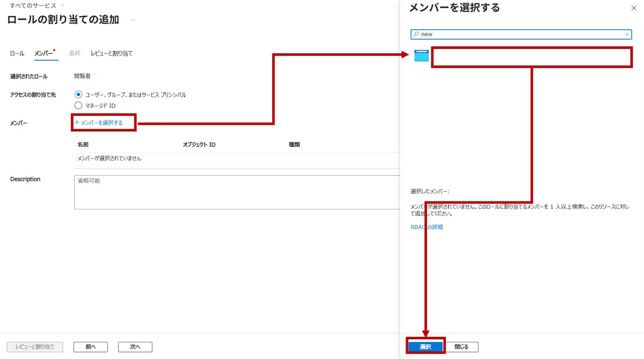Focus the Description text area
The width and height of the screenshot is (644, 359).
tap(236, 192)
